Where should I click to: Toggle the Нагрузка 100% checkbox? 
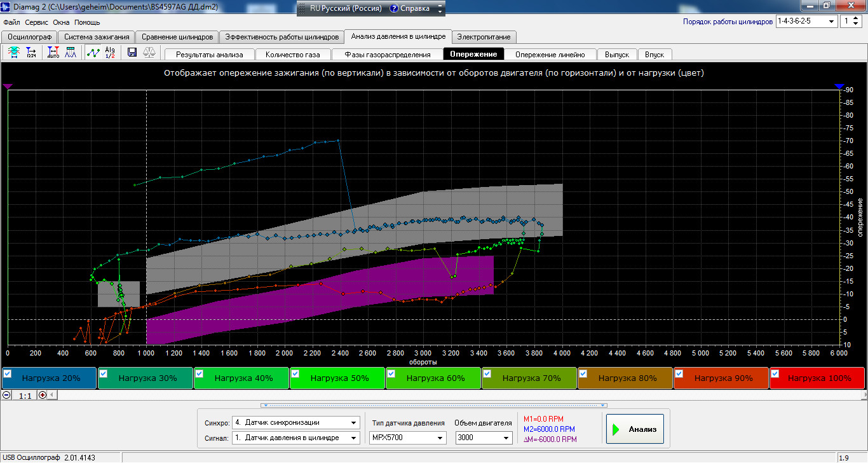(775, 373)
